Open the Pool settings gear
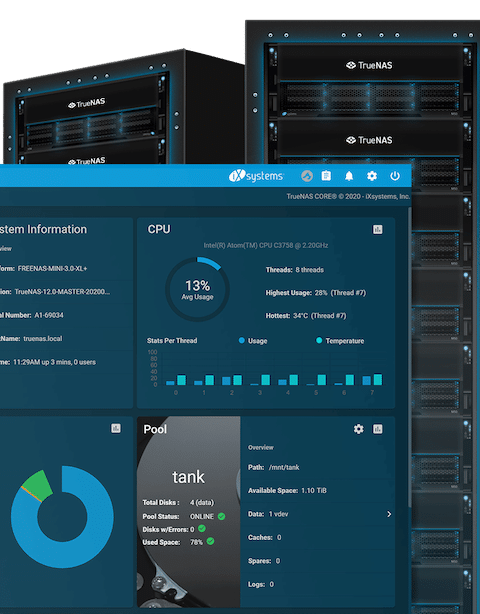The image size is (480, 614). coord(359,429)
